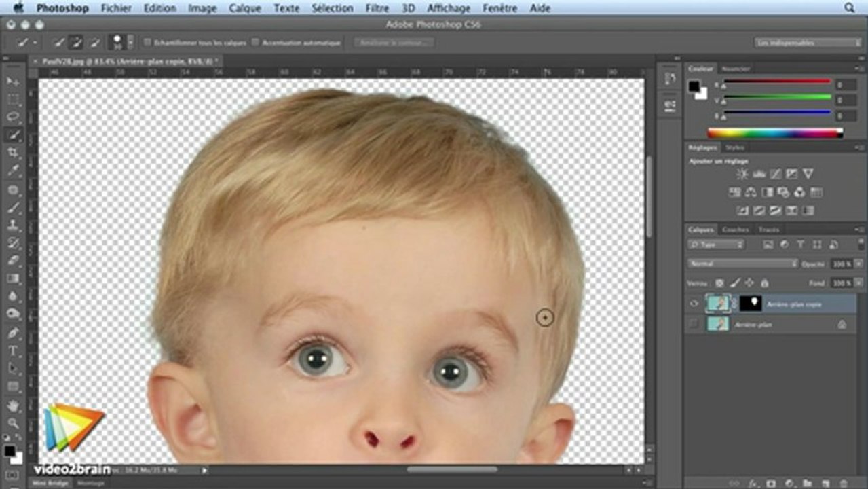Select the Clone Stamp tool
The image size is (868, 489).
click(12, 225)
